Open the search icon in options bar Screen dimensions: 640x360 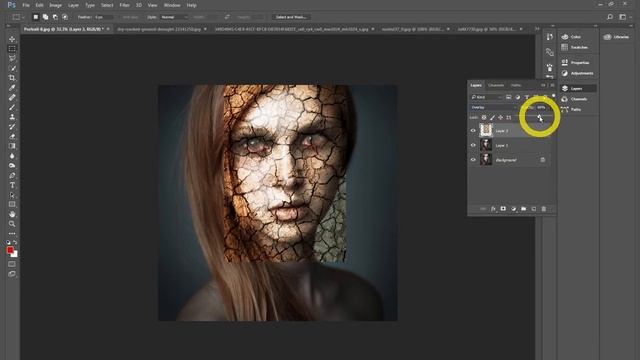tap(610, 17)
